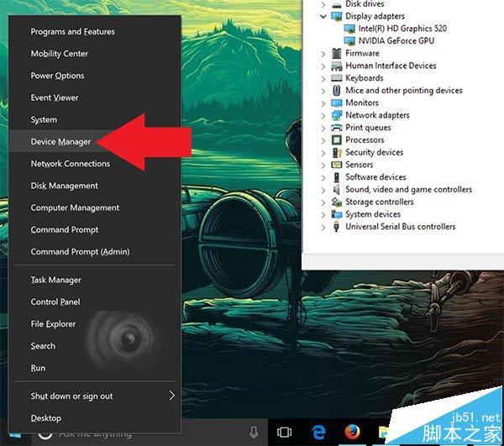504x446 pixels.
Task: Collapse the Display adapters node
Action: (x=323, y=17)
